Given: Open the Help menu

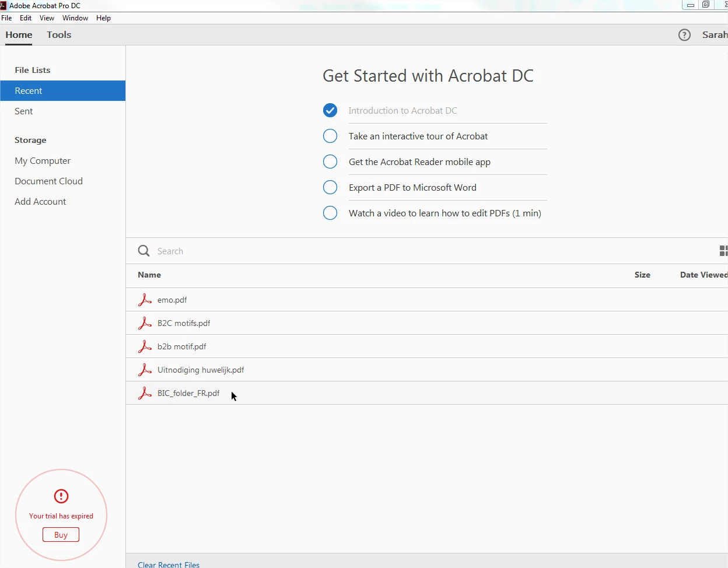Looking at the screenshot, I should tap(103, 18).
